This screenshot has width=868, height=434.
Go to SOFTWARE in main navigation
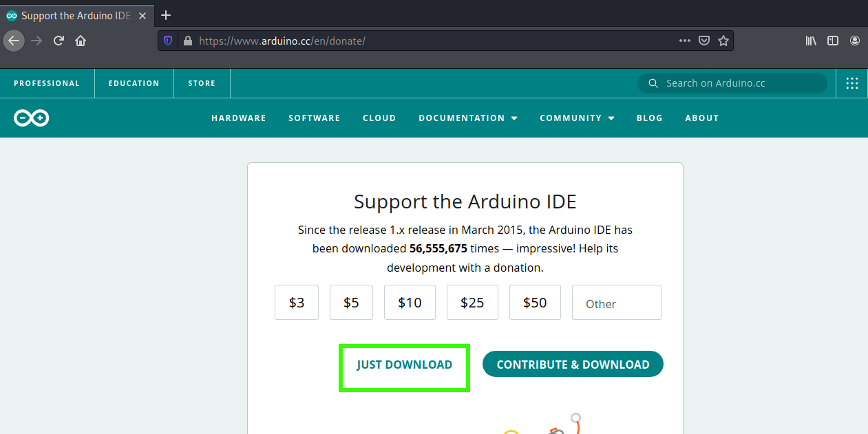coord(315,118)
